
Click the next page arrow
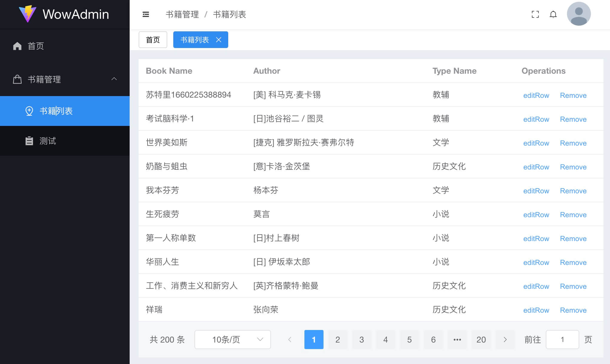505,340
